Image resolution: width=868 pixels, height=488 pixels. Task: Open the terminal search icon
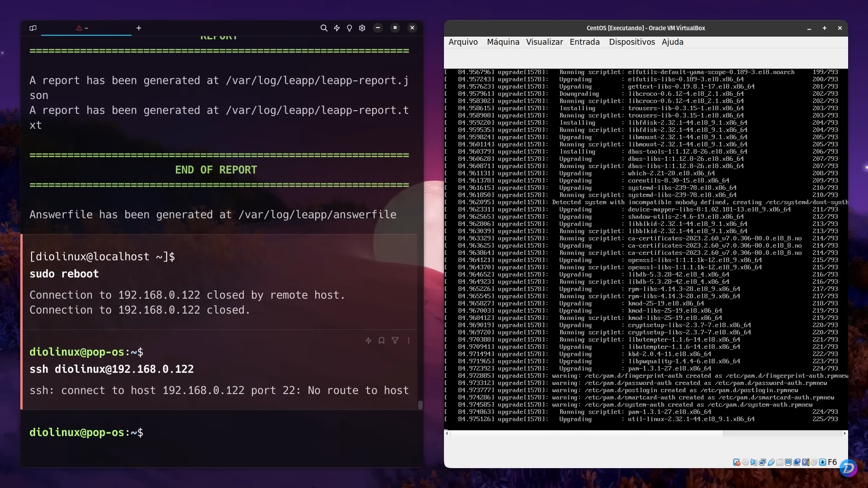pyautogui.click(x=324, y=28)
